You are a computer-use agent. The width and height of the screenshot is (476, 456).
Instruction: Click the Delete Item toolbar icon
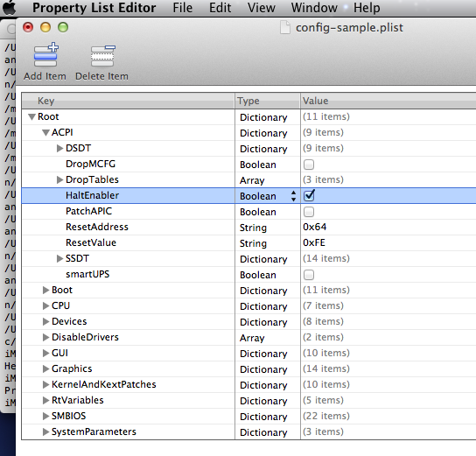pyautogui.click(x=102, y=56)
